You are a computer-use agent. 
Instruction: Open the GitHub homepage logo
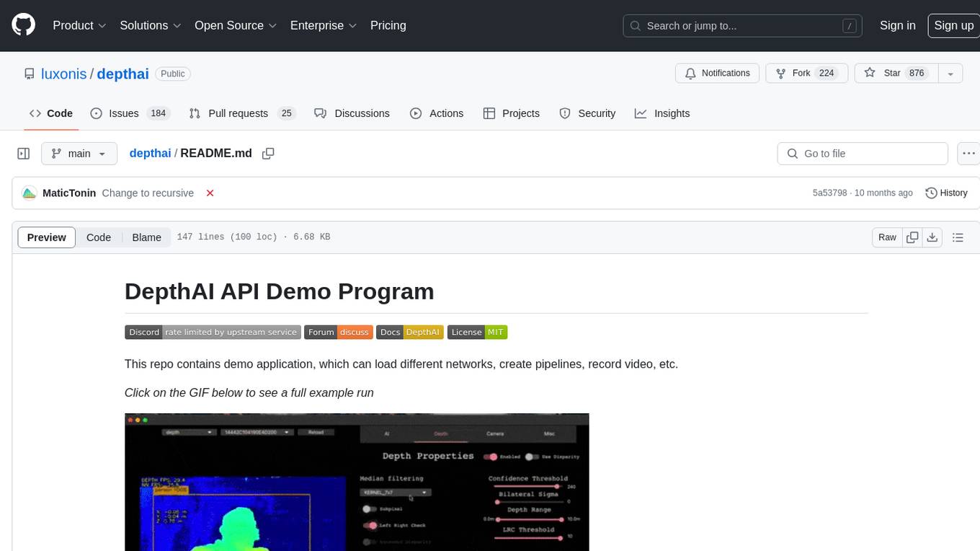(23, 25)
